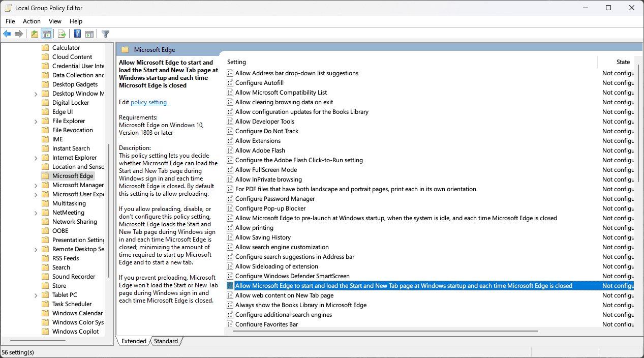Screen dimensions: 644x358
Task: Click the policy icon beside Allow Developer Tools
Action: (x=230, y=122)
